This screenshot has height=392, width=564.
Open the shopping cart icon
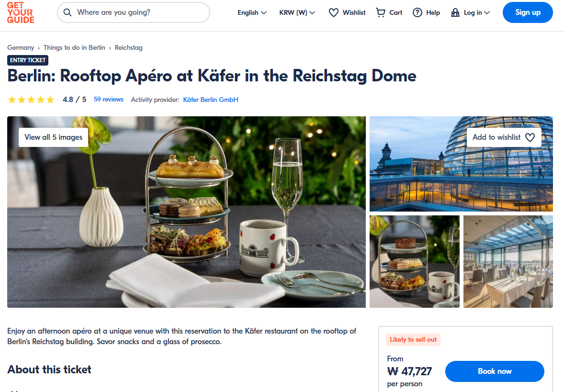coord(380,12)
